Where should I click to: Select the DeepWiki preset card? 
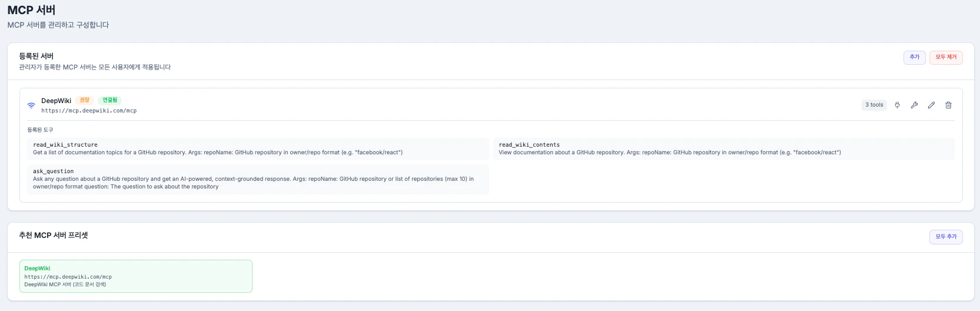[136, 276]
